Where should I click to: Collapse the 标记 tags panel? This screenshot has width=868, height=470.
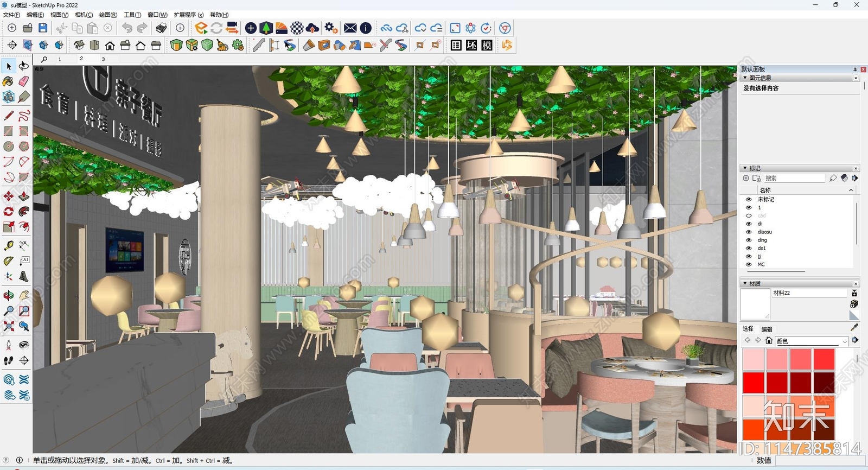click(745, 168)
